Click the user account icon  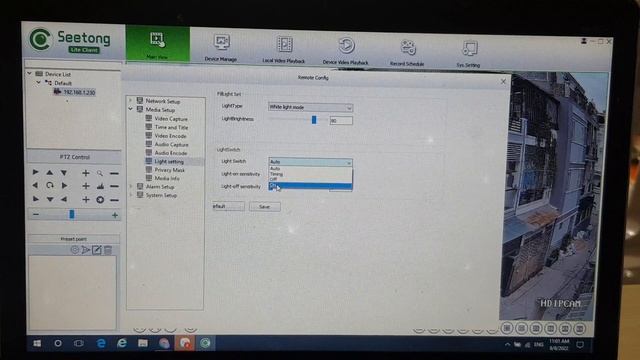point(584,41)
